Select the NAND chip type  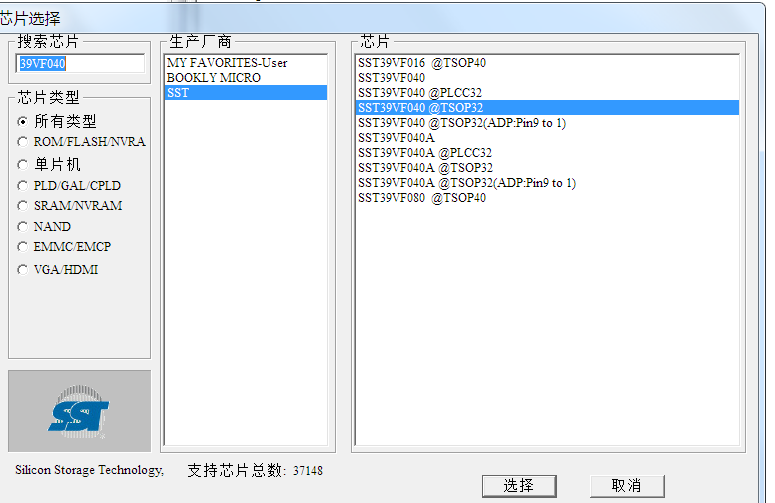click(23, 227)
